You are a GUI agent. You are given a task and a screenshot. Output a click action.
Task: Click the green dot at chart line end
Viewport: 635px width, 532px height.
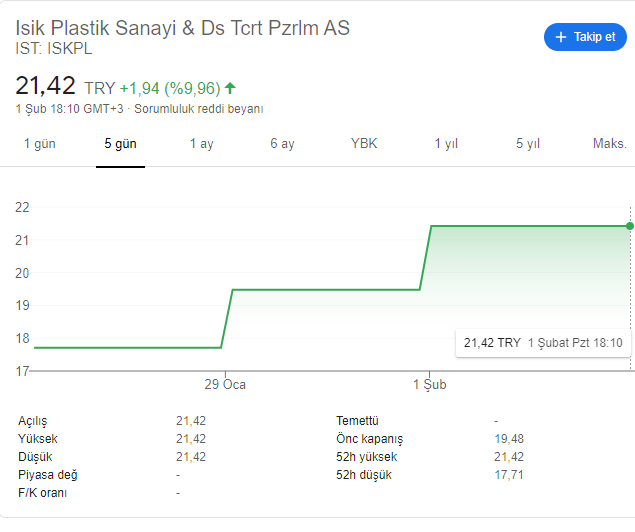pyautogui.click(x=630, y=226)
